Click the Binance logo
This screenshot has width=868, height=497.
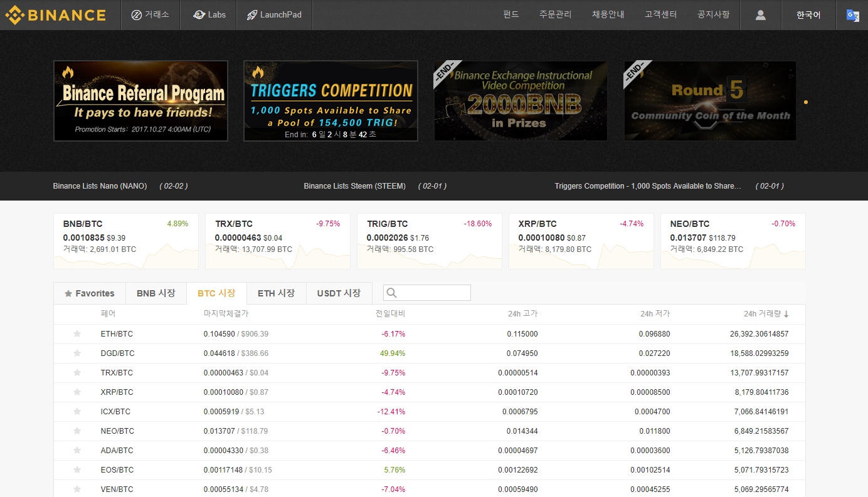pyautogui.click(x=55, y=15)
